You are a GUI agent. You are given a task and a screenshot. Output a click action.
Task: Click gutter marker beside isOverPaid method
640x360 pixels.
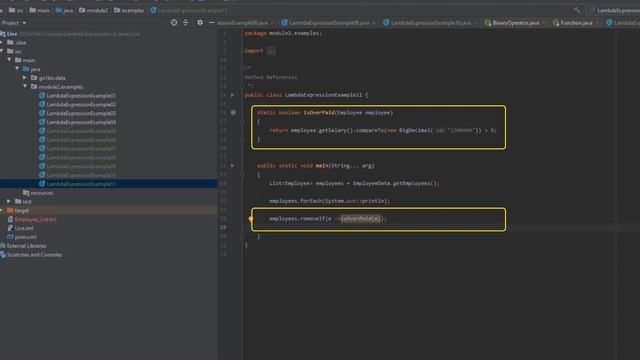point(233,112)
